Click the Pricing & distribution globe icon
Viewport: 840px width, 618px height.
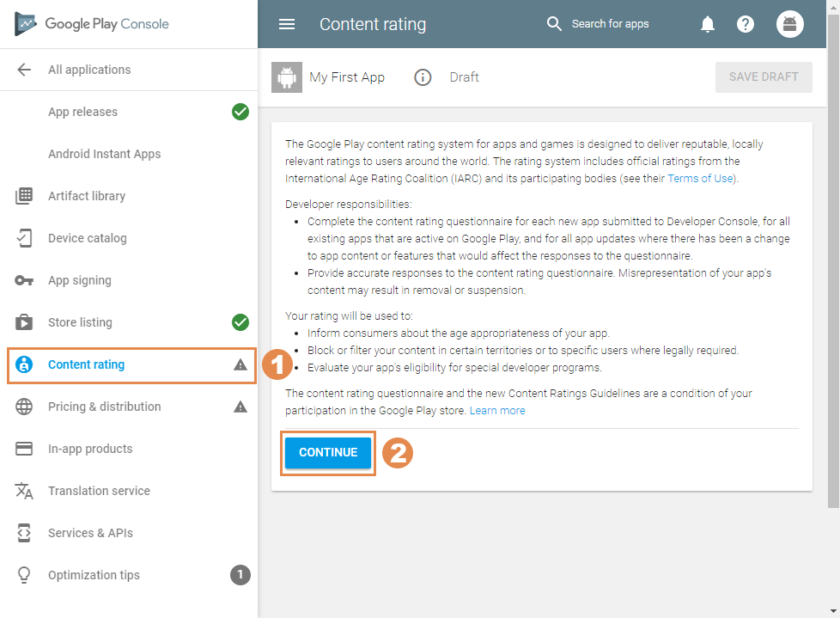(24, 407)
